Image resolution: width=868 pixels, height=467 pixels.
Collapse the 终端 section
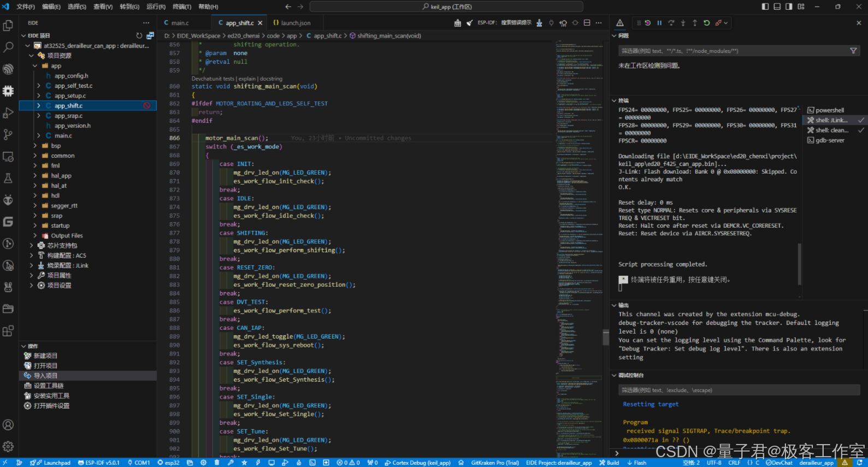tap(614, 101)
